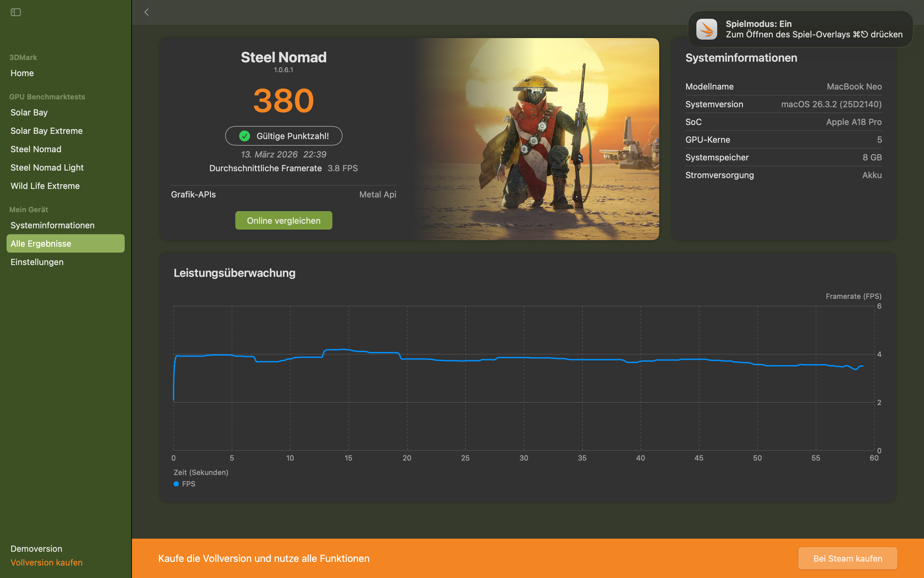Viewport: 924px width, 578px height.
Task: Select Steel Nomad in sidebar
Action: (36, 149)
